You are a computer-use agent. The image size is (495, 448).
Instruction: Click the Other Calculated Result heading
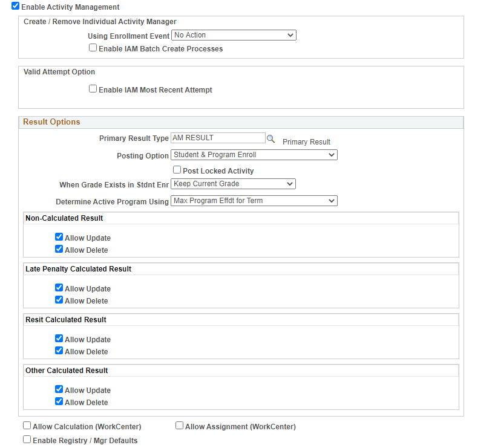[x=67, y=371]
